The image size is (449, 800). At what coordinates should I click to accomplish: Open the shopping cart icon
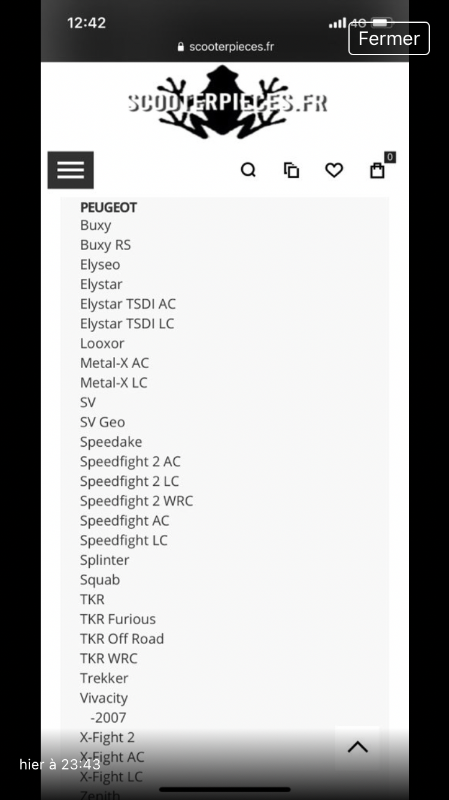click(378, 170)
